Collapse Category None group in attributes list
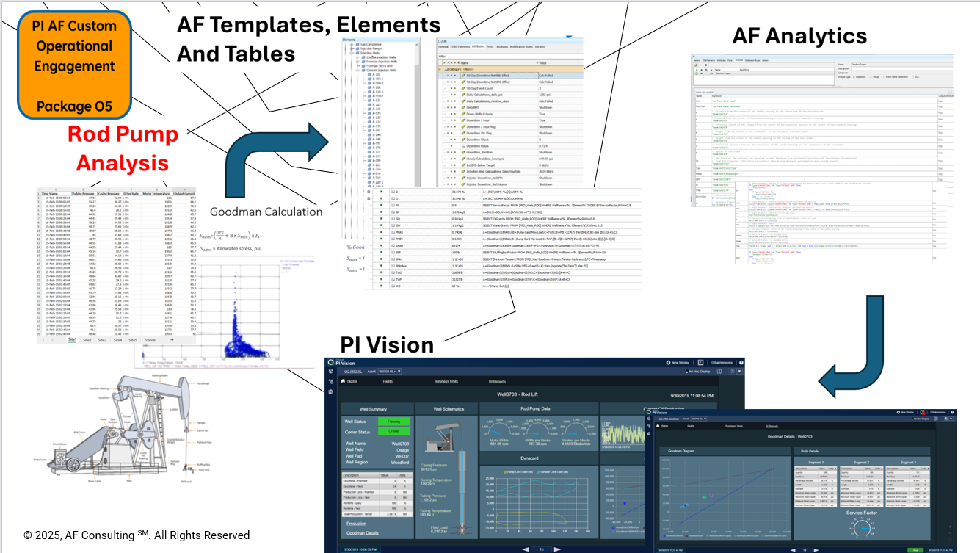Image resolution: width=980 pixels, height=553 pixels. tap(440, 69)
